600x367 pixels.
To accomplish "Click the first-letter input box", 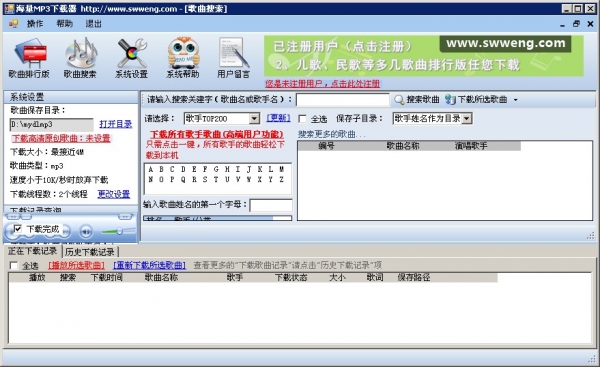I will coord(271,205).
